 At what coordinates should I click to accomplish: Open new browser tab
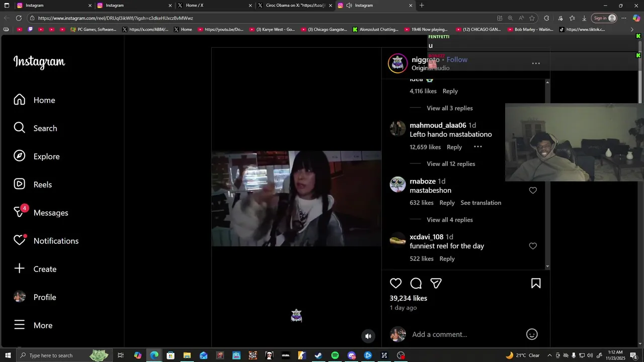pos(422,6)
